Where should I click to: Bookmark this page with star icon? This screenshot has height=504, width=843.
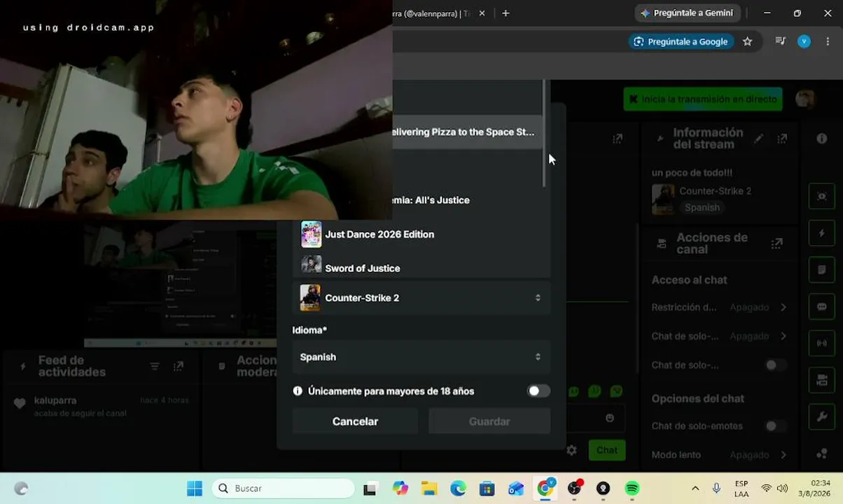pyautogui.click(x=747, y=41)
